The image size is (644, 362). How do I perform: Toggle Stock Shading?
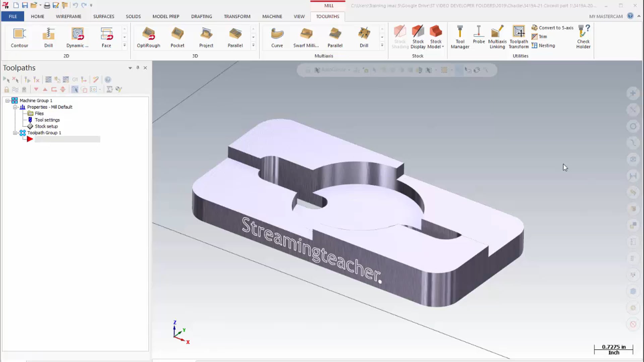[400, 37]
